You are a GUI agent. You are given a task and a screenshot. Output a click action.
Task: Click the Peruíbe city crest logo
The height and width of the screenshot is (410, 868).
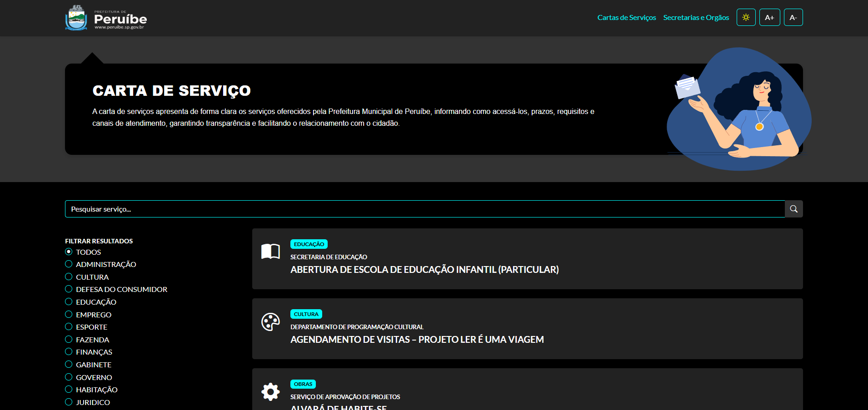76,18
